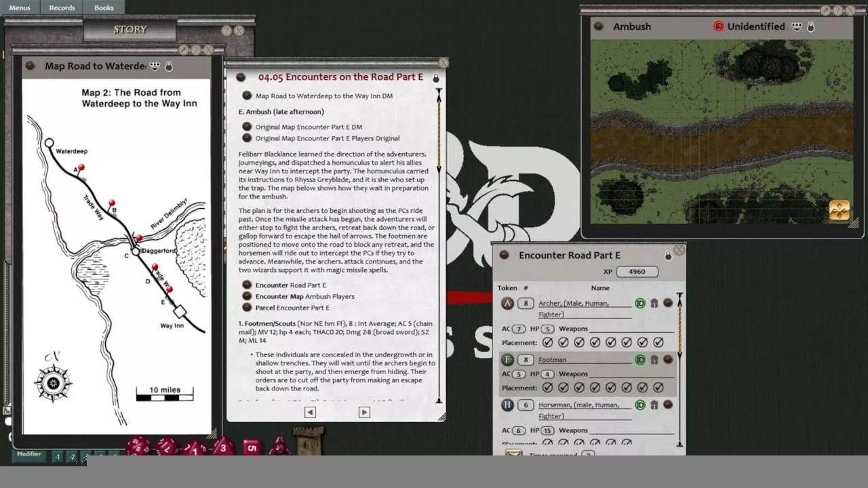Apply the -1 modifier button
Viewport: 868px width, 488px height.
[x=58, y=457]
